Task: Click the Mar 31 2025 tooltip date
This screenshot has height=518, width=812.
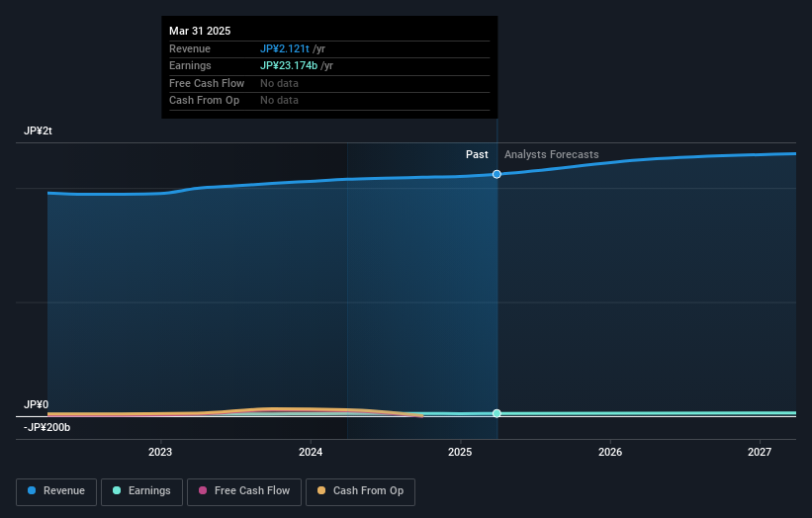Action: [200, 31]
